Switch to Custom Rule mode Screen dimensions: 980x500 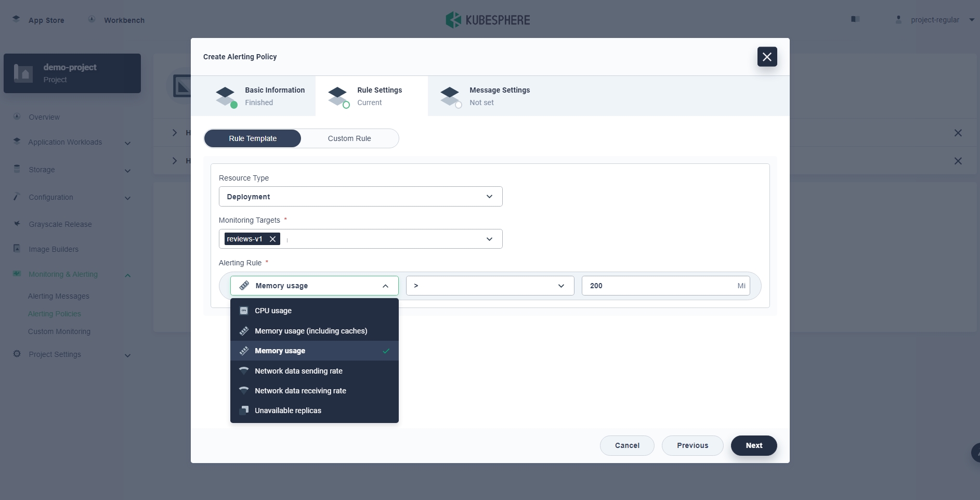[349, 138]
